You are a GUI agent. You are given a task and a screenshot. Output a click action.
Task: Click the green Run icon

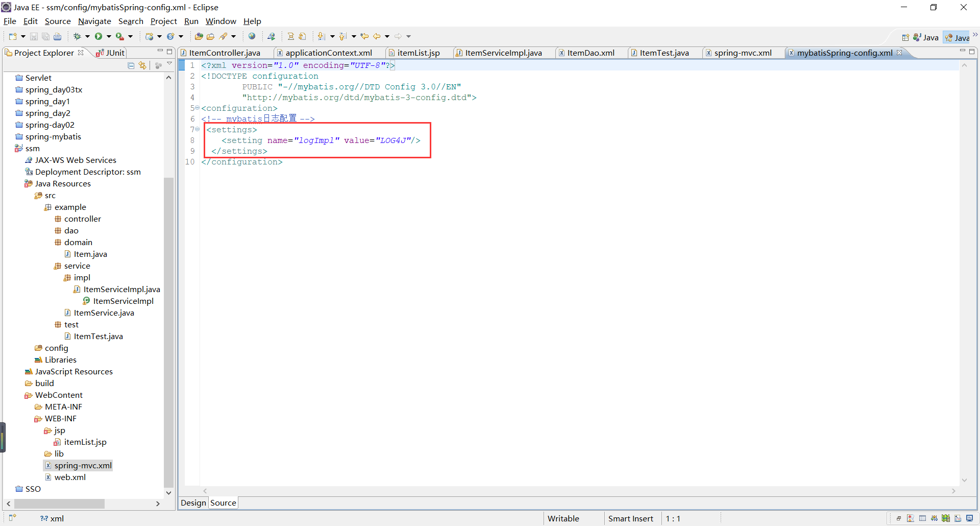coord(99,36)
